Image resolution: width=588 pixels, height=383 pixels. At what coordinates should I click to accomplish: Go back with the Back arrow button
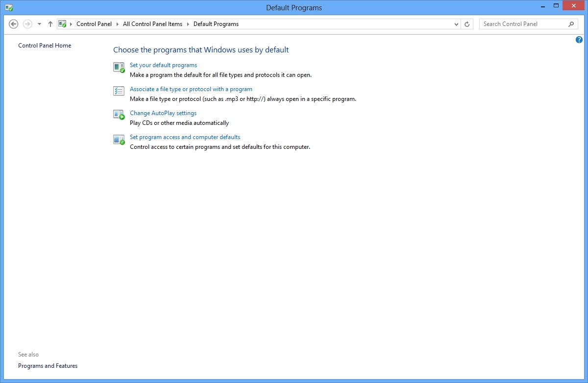(14, 24)
